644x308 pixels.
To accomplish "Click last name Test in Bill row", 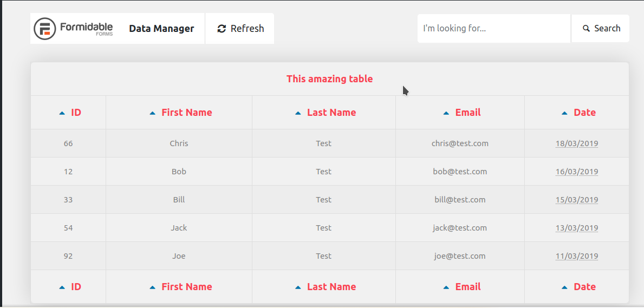I will pyautogui.click(x=324, y=200).
